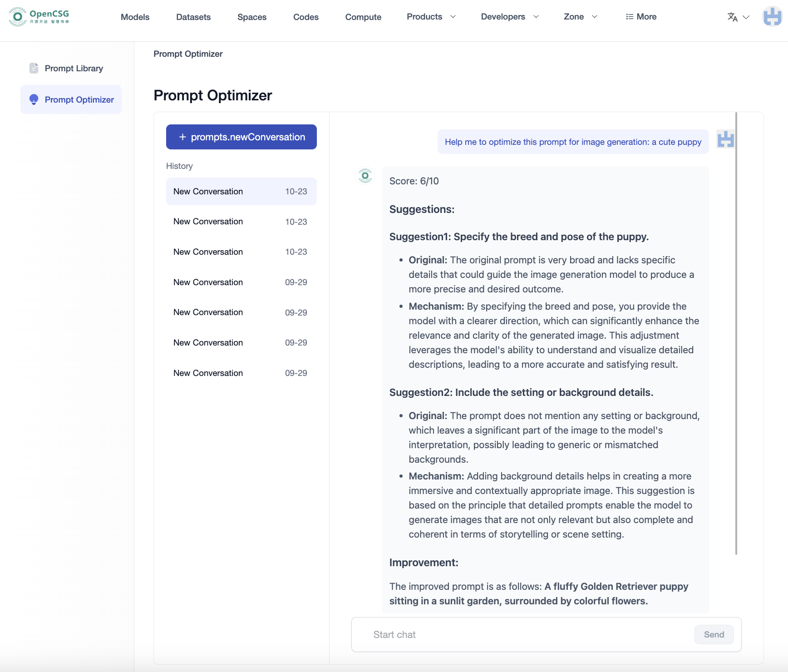Go to the Models page
The image size is (788, 672).
coord(135,17)
